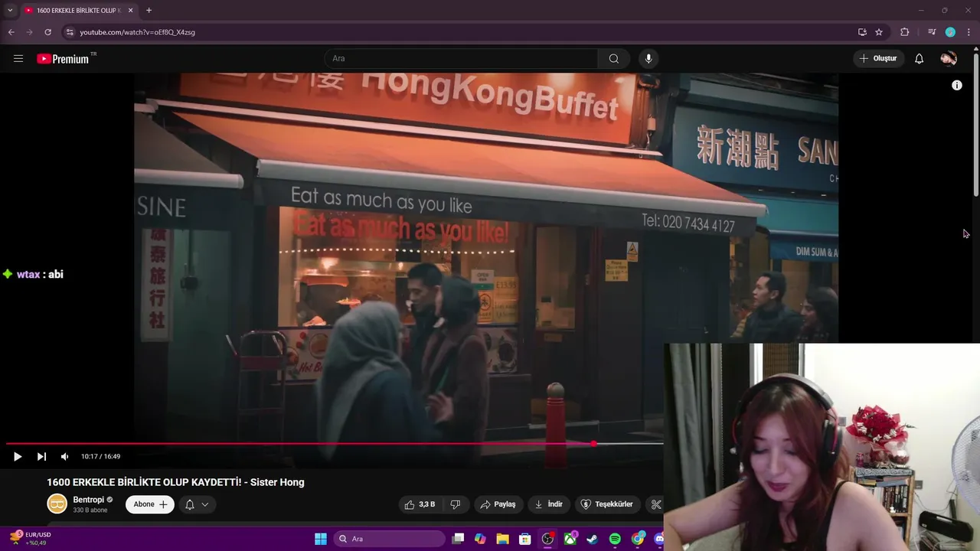Open Xbox app from taskbar

pos(570,539)
